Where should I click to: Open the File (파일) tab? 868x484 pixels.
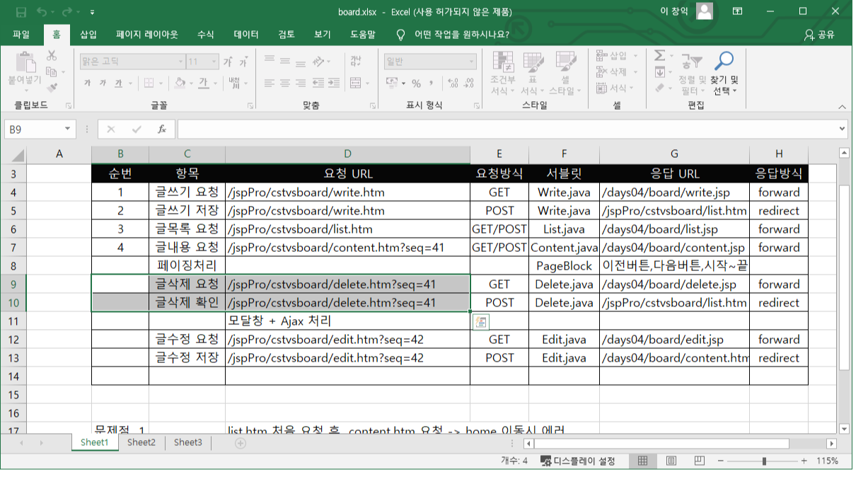coord(21,35)
